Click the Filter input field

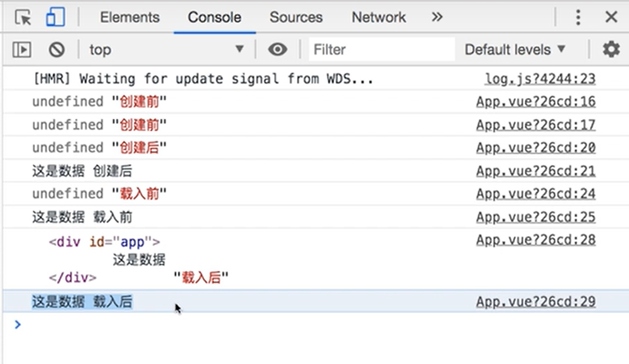click(381, 50)
